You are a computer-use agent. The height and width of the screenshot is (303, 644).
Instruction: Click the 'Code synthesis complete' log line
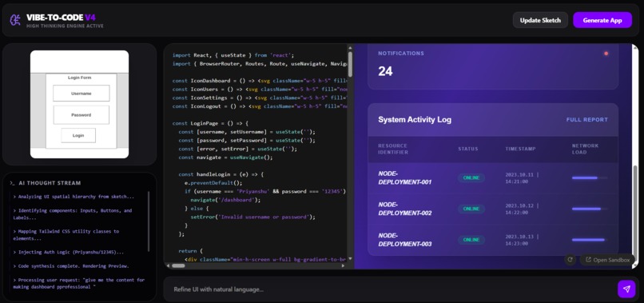[x=71, y=266]
